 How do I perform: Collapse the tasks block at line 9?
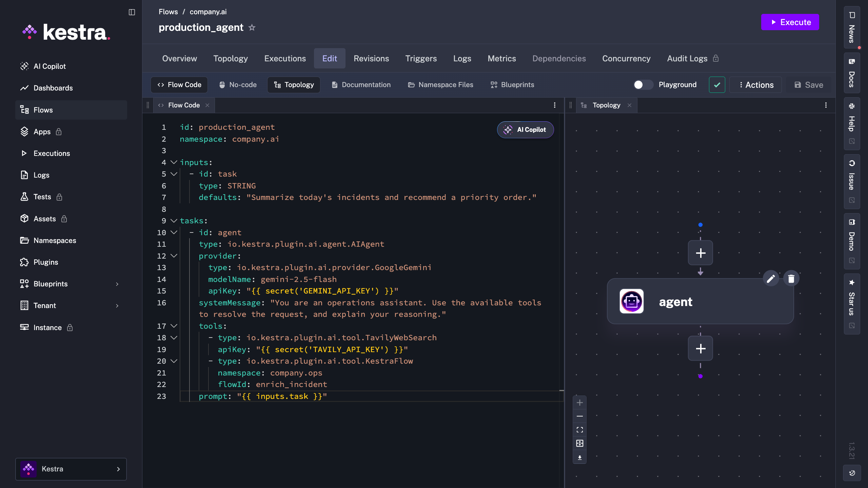pos(174,221)
